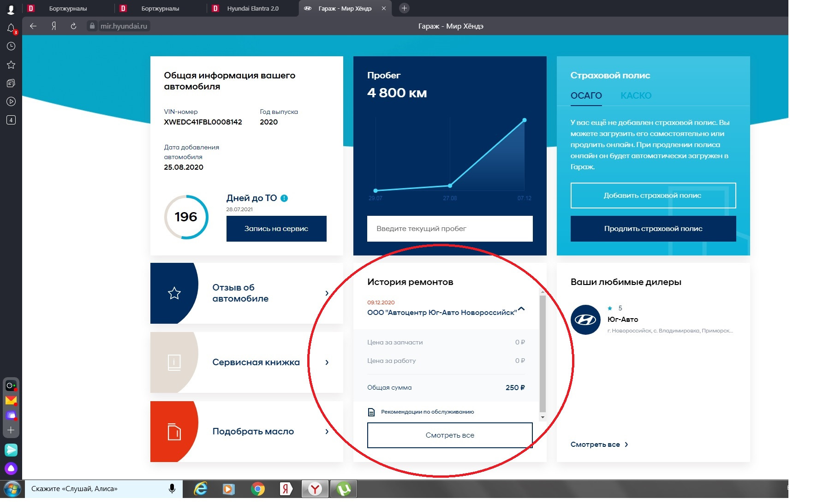
Task: Reload the current page
Action: click(x=73, y=26)
